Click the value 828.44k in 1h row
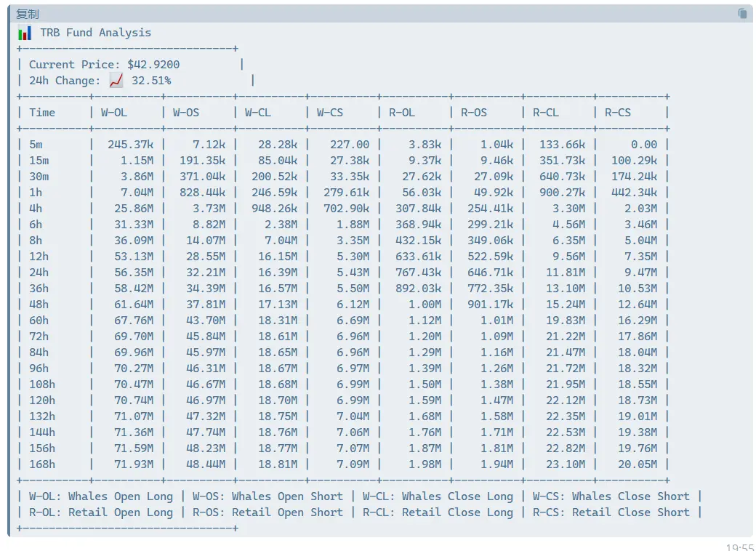Image resolution: width=756 pixels, height=551 pixels. tap(203, 193)
